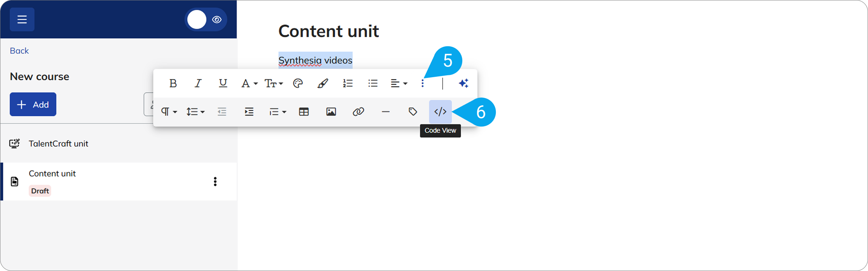868x271 pixels.
Task: Open the font family dropdown
Action: (249, 83)
